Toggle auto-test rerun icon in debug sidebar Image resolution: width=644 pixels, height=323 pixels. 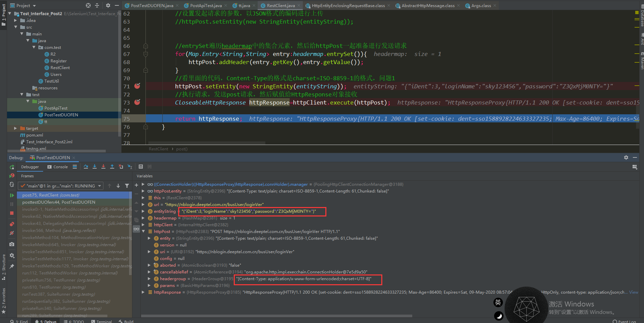pos(12,184)
